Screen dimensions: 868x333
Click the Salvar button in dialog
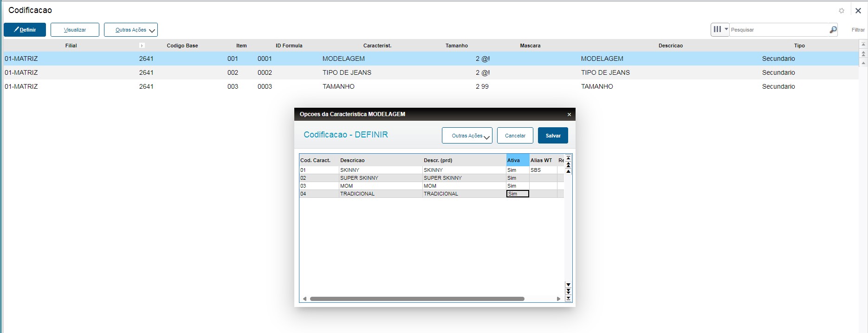(x=553, y=136)
